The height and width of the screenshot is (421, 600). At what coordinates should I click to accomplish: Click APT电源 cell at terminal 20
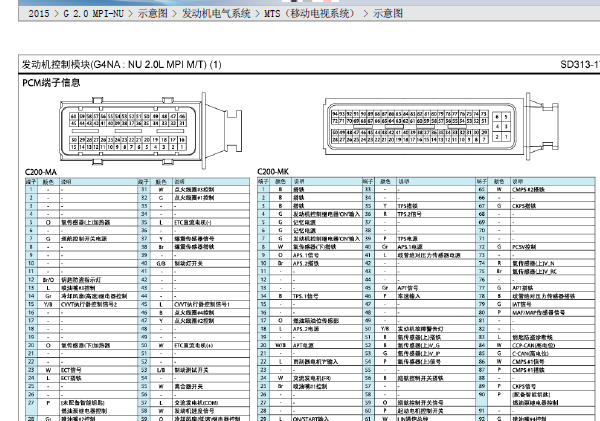(303, 345)
